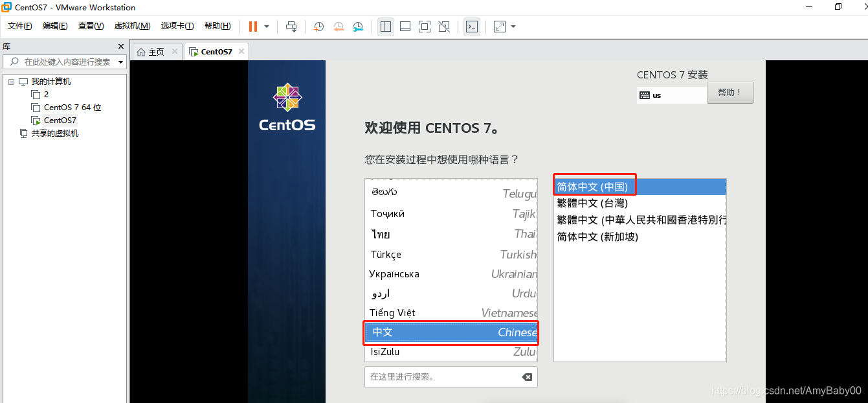Click the send Ctrl+Alt+Del toolbar icon
The height and width of the screenshot is (403, 868).
pyautogui.click(x=291, y=27)
